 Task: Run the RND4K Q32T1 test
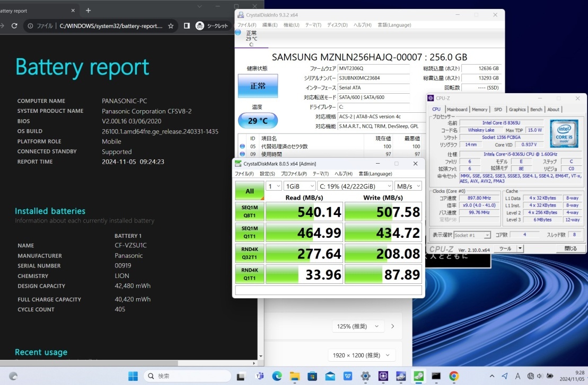250,254
